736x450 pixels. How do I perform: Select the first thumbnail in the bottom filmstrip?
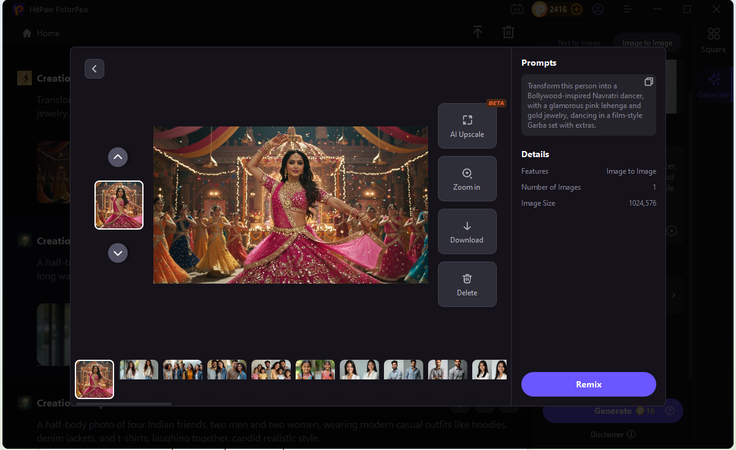(x=95, y=379)
